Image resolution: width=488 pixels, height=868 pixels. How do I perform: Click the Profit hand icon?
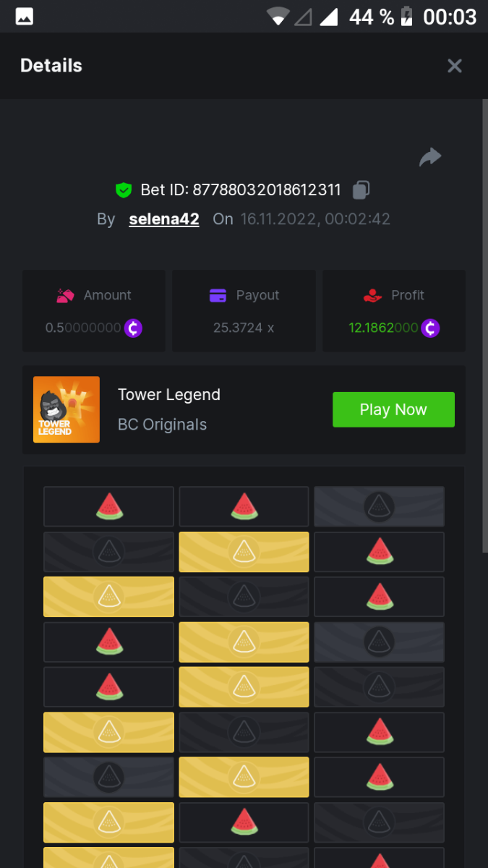(372, 295)
